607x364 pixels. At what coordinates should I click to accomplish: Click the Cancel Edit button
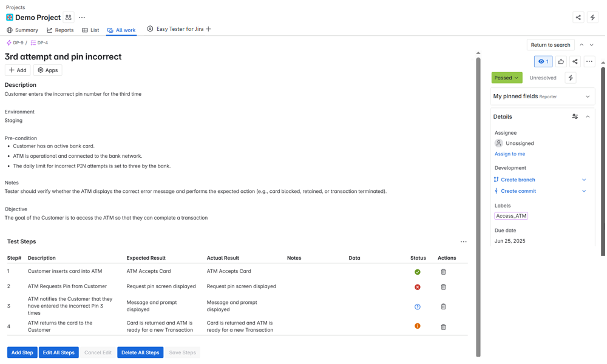pos(98,353)
